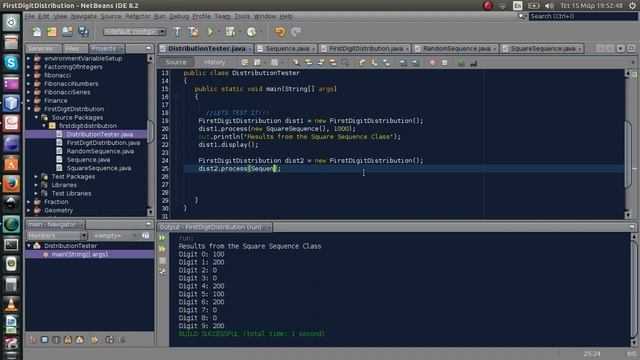
Task: Click the Last Edit icon in editor toolbar
Action: 244,62
